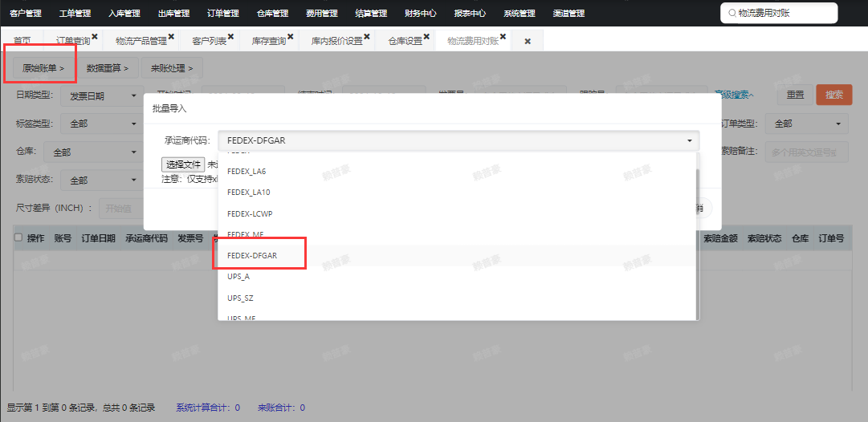Click the 重置 button

pos(795,95)
